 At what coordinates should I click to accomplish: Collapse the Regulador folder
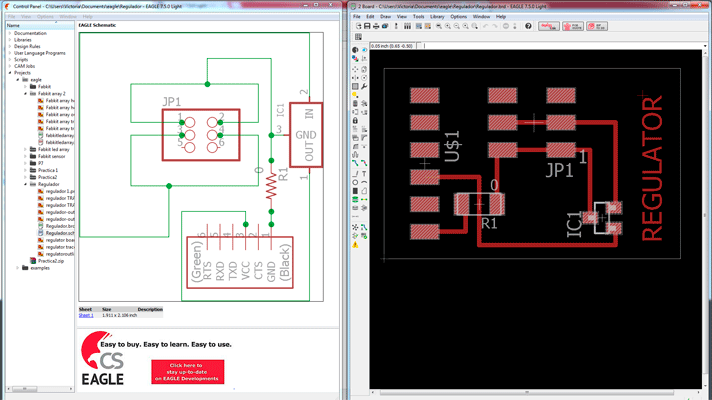point(25,184)
